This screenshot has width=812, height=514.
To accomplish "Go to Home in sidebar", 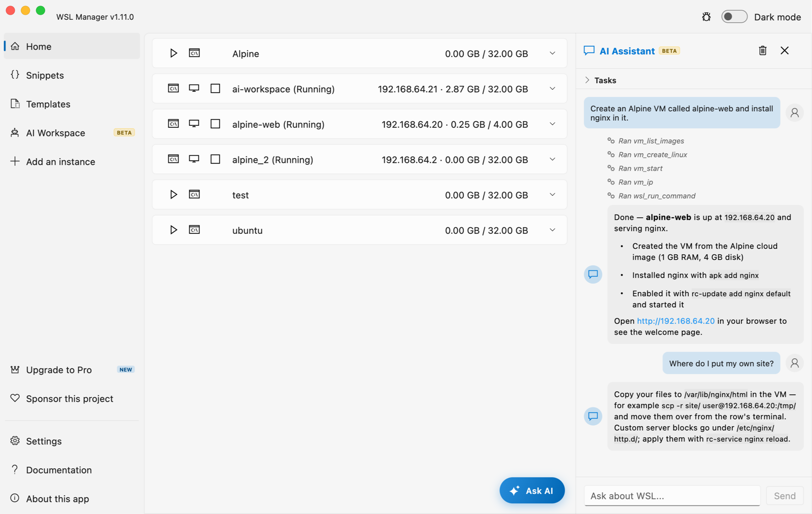I will click(72, 46).
